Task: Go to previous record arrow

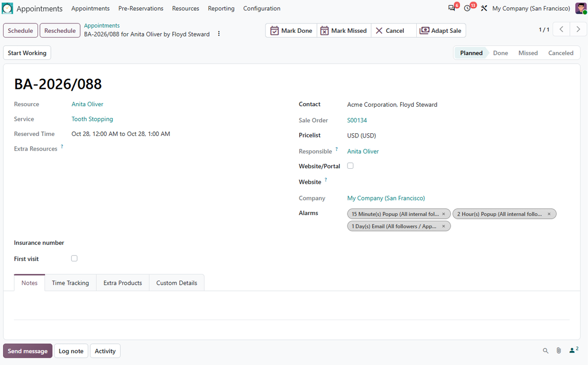Action: point(562,29)
